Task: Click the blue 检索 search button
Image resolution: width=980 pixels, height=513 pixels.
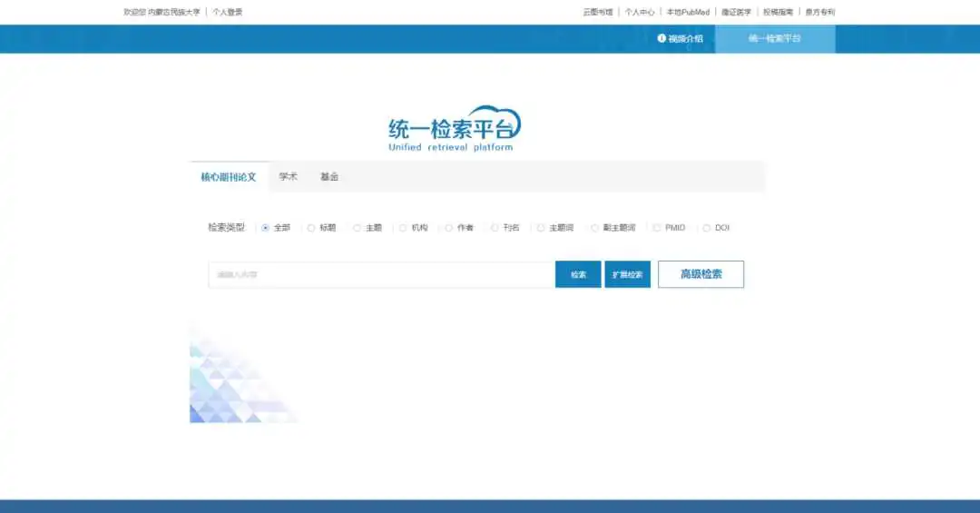Action: tap(578, 274)
